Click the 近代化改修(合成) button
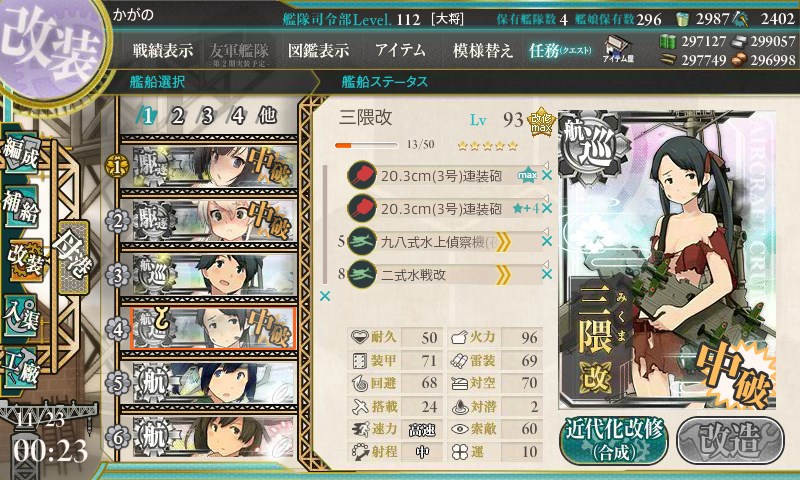This screenshot has width=800, height=480. (614, 440)
